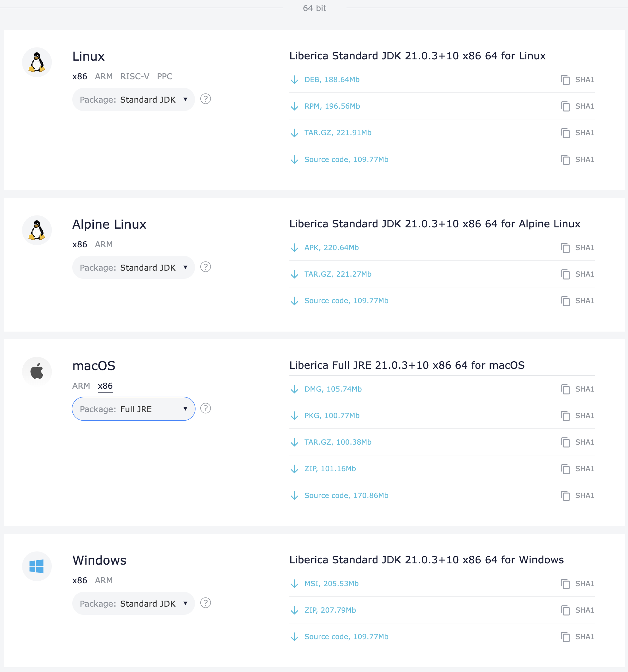Copy SHA1 for Windows ZIP 207.79Mb
The image size is (628, 672).
click(x=577, y=610)
